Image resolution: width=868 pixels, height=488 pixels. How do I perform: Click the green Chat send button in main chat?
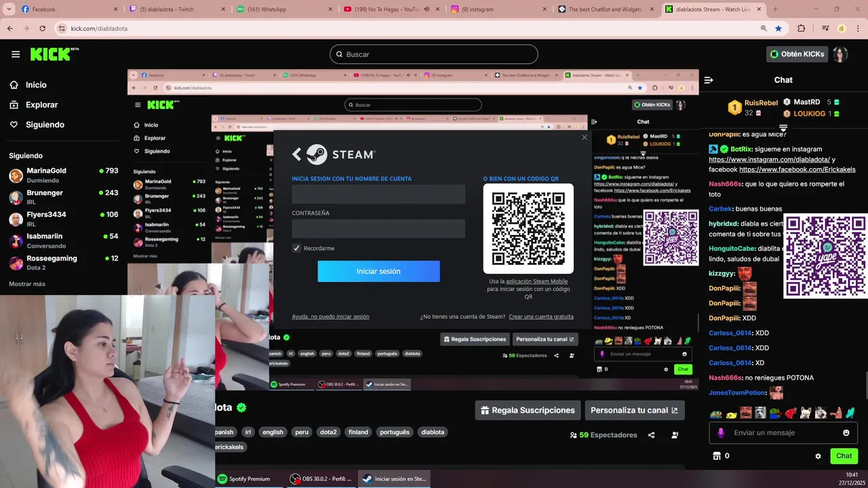(844, 456)
